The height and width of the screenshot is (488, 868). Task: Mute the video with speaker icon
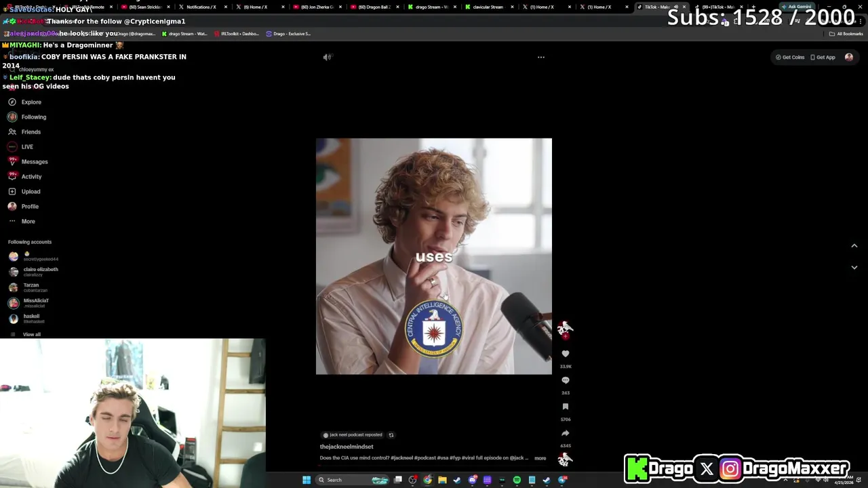tap(327, 57)
